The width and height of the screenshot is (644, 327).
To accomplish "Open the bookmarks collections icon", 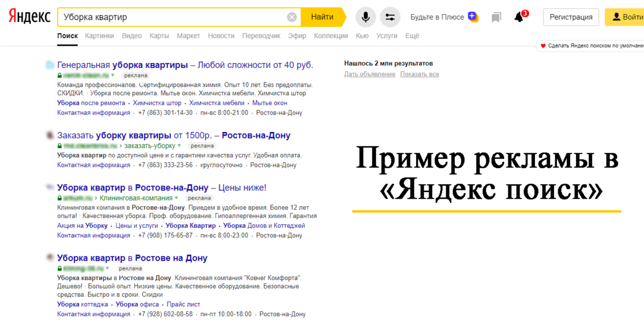I will tap(496, 17).
